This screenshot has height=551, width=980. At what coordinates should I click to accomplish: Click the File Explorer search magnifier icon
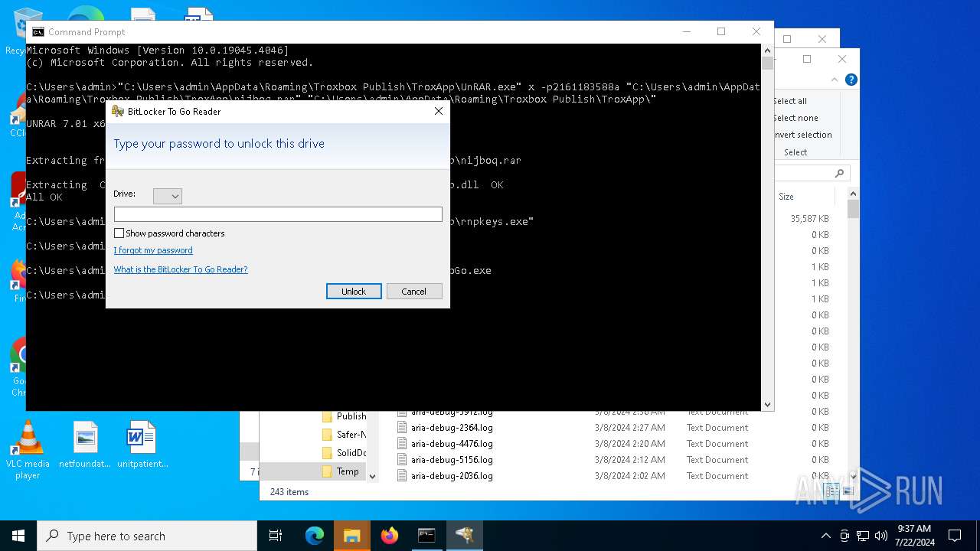840,173
